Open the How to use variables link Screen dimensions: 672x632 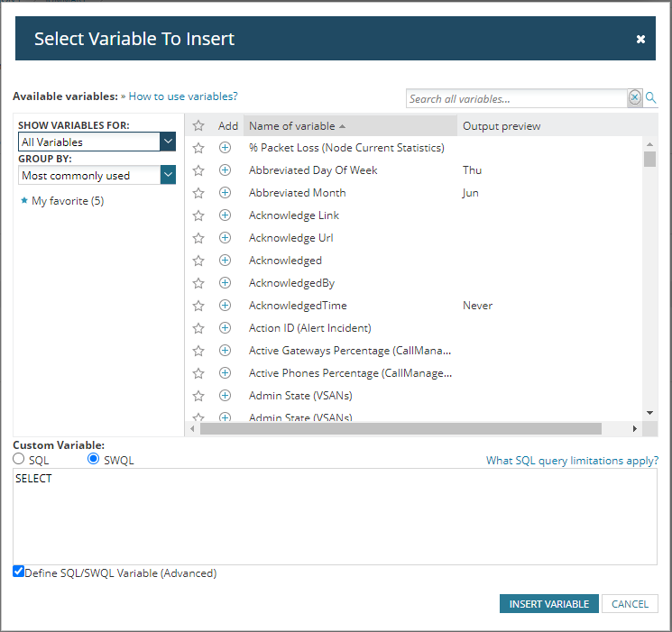183,96
